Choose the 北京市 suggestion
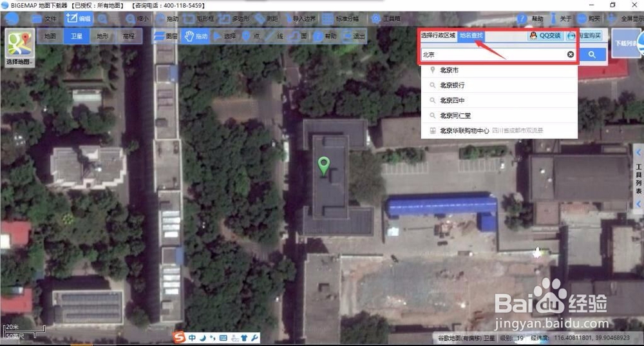 click(x=499, y=70)
